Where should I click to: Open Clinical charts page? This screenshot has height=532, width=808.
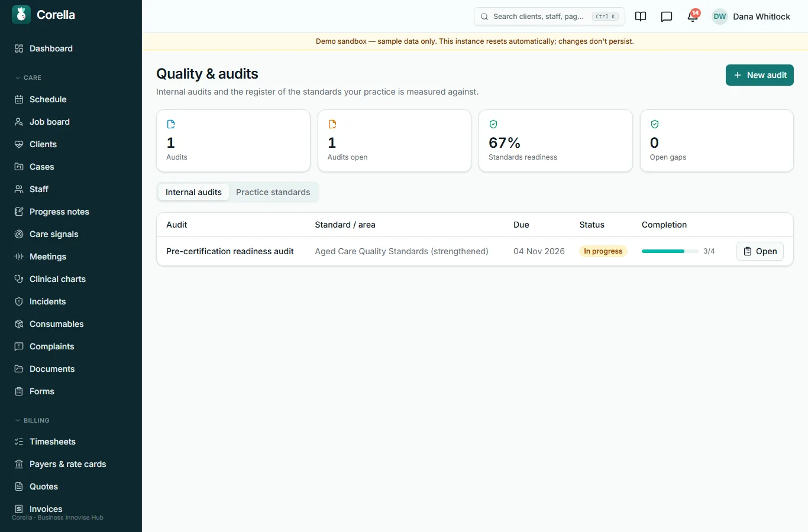(x=71, y=279)
